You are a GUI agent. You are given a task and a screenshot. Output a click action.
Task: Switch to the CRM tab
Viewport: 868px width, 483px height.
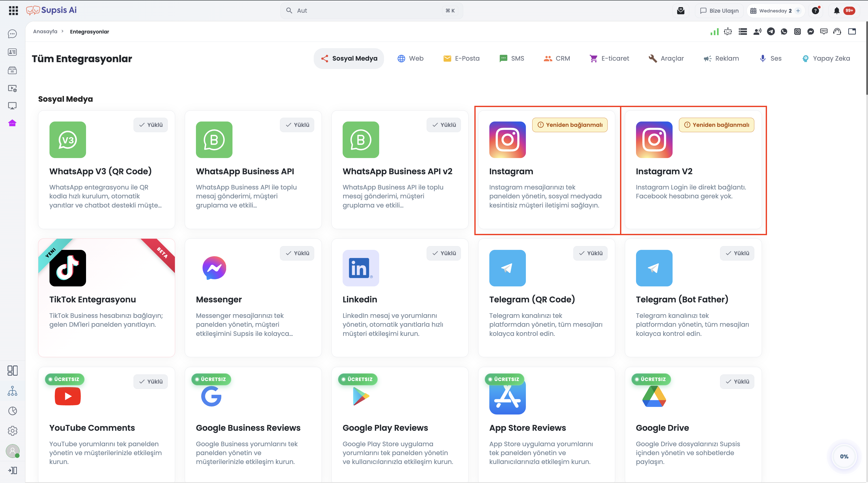[557, 58]
